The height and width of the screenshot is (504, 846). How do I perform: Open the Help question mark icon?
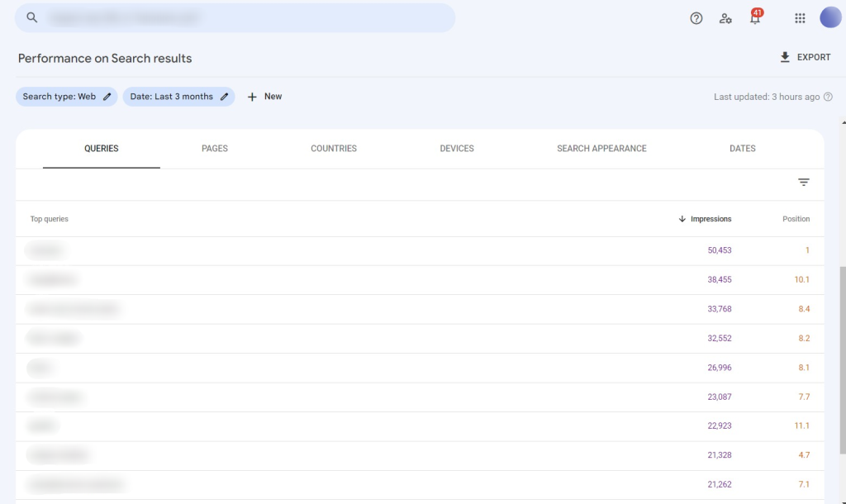click(x=696, y=18)
